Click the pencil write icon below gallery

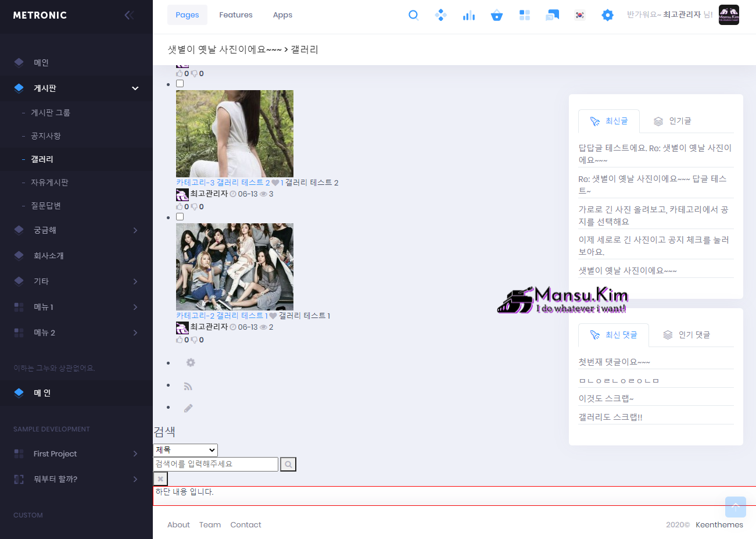pos(188,408)
